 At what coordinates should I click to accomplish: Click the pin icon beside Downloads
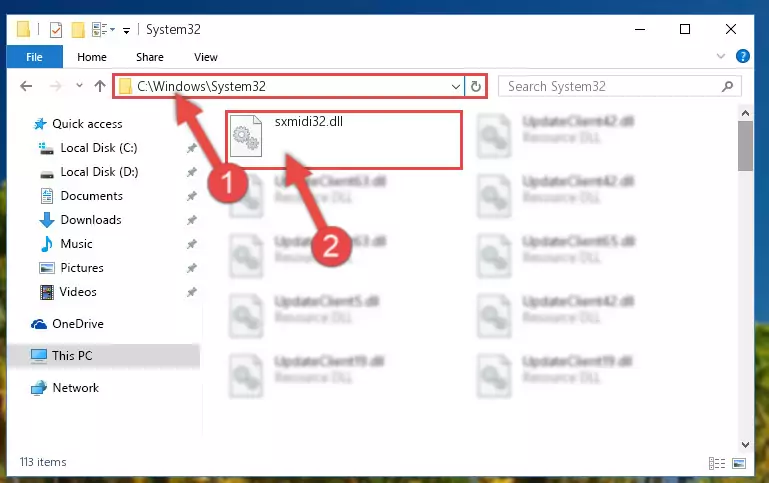pyautogui.click(x=191, y=220)
